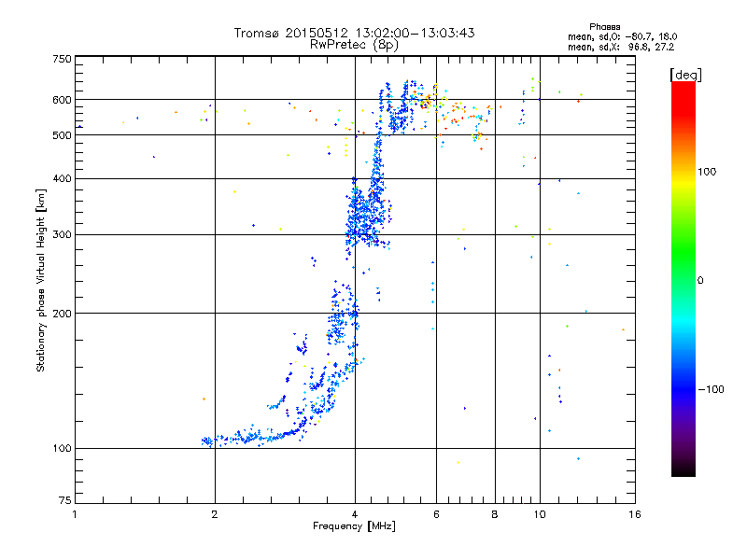This screenshot has height=560, width=747.
Task: Click the subtitle "RwPretec (8p)"
Action: (354, 45)
